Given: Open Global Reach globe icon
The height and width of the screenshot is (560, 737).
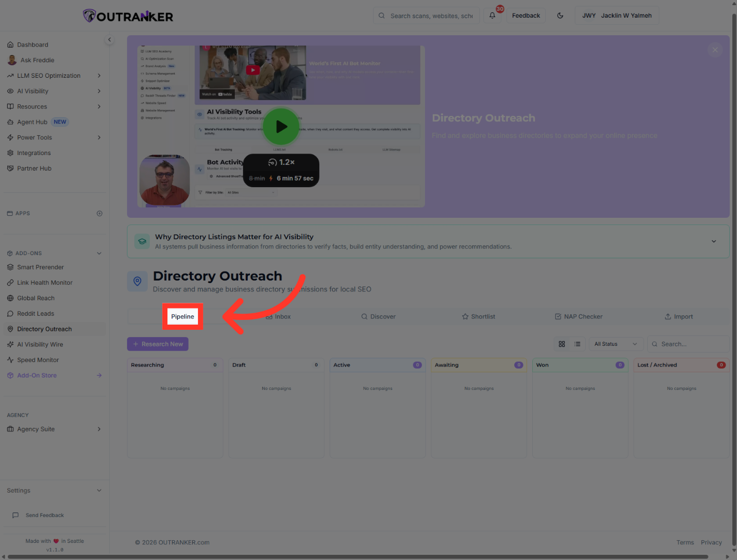Looking at the screenshot, I should tap(10, 298).
